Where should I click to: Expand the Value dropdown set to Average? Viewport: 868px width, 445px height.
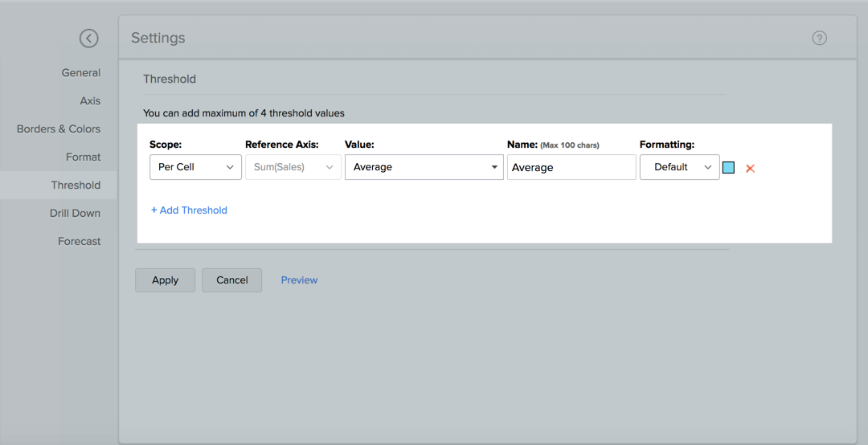click(x=424, y=167)
